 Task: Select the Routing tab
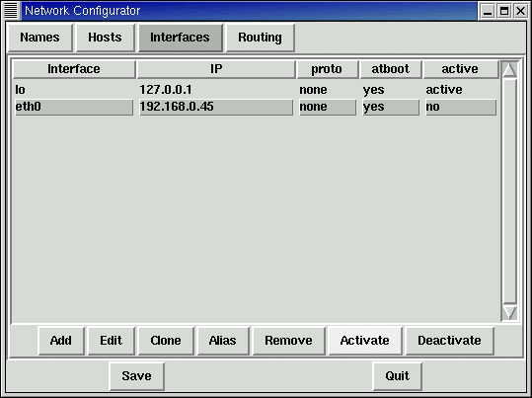click(x=260, y=38)
